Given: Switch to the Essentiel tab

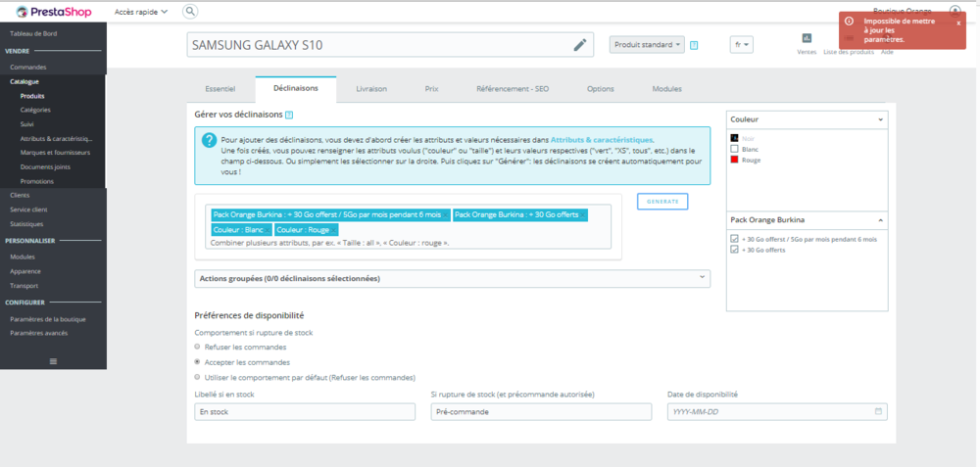Looking at the screenshot, I should [x=220, y=89].
